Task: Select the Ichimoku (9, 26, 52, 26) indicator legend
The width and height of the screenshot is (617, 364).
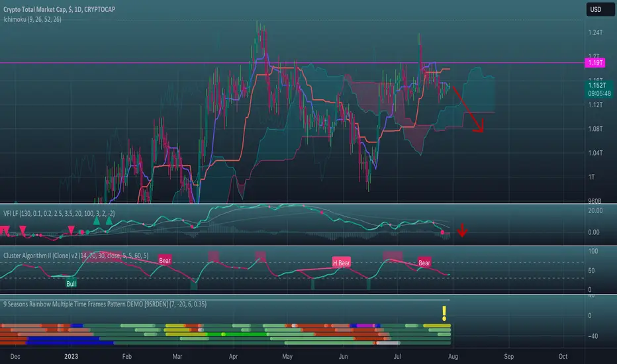Action: click(x=32, y=19)
